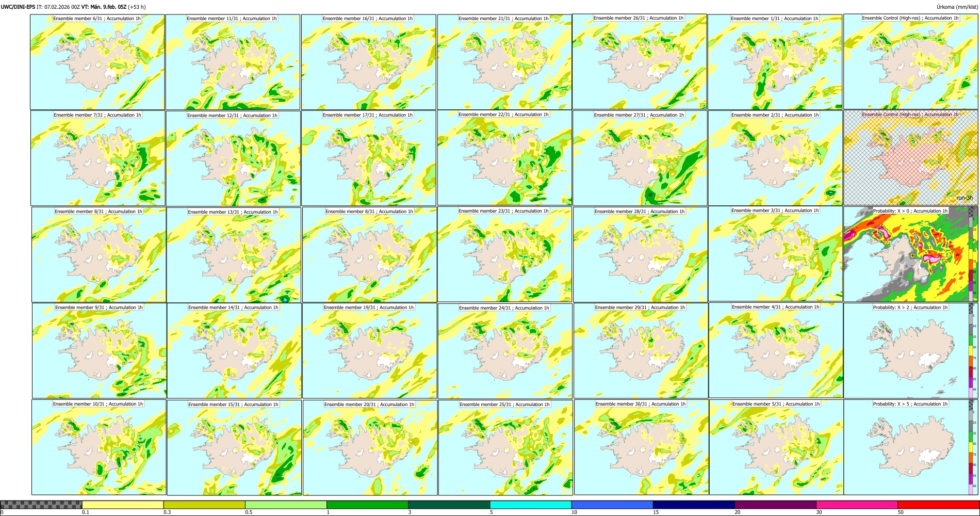View the Ensemble member 24/31 map
Viewport: 980px width, 516px height.
tap(505, 351)
